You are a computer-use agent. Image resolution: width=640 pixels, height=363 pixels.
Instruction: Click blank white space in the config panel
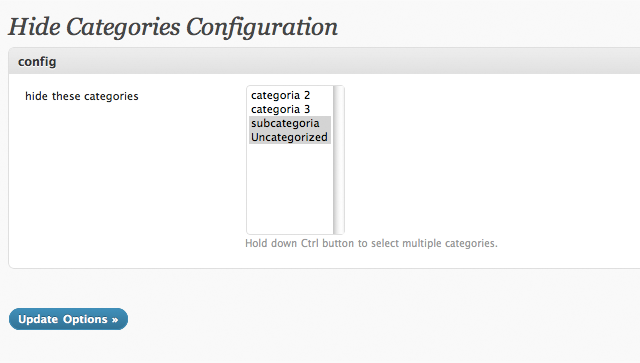(x=490, y=163)
